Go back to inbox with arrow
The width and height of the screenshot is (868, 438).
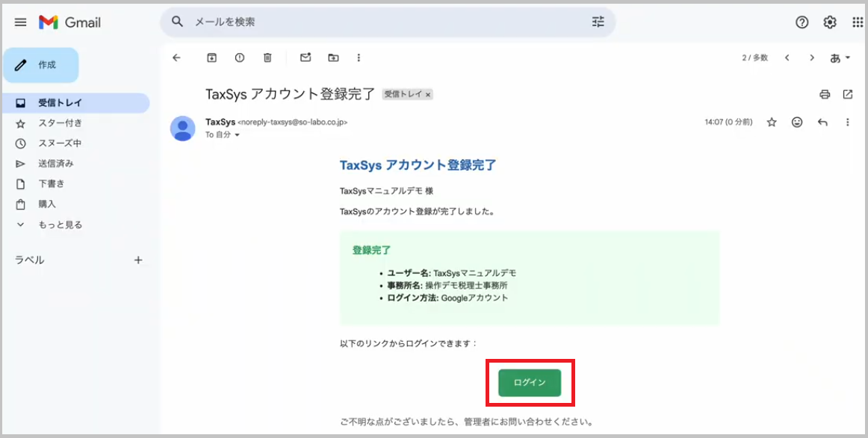tap(176, 57)
